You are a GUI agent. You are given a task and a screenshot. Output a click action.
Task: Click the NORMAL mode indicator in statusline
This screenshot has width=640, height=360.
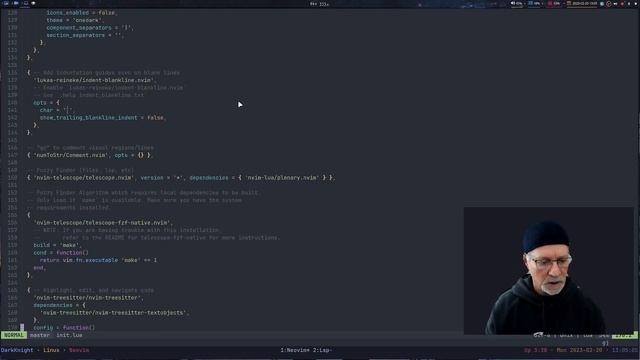click(13, 335)
